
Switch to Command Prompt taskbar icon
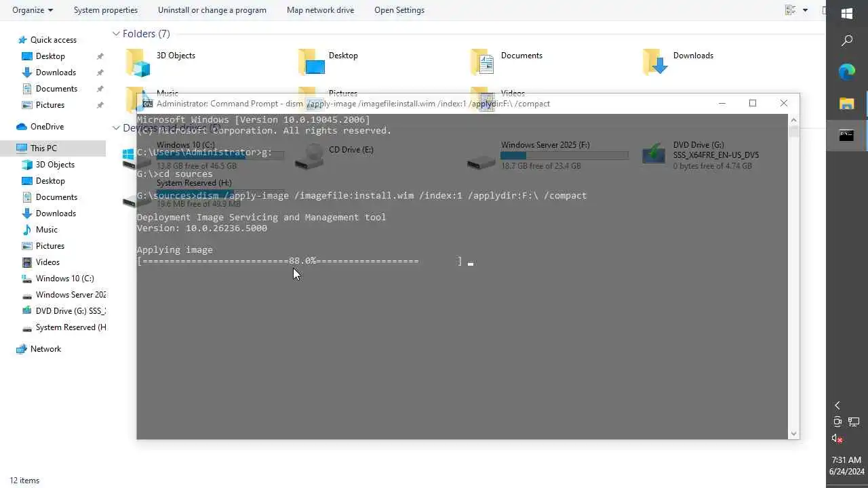tap(847, 135)
